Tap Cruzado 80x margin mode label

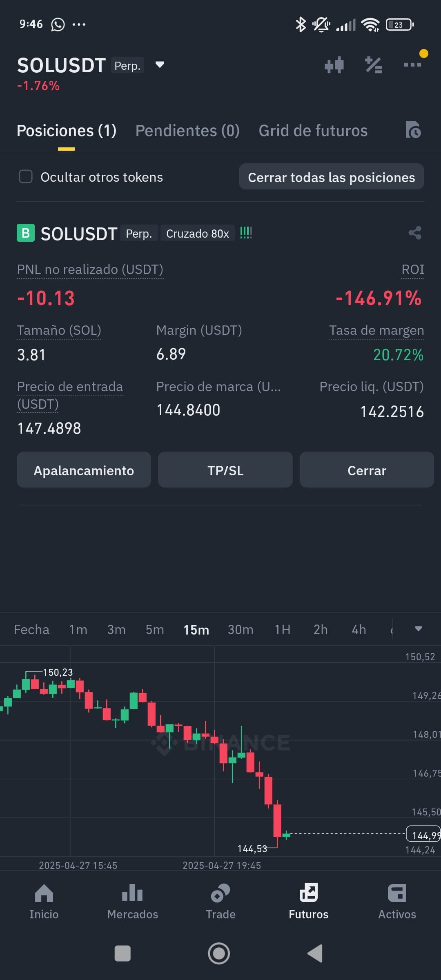(x=198, y=233)
